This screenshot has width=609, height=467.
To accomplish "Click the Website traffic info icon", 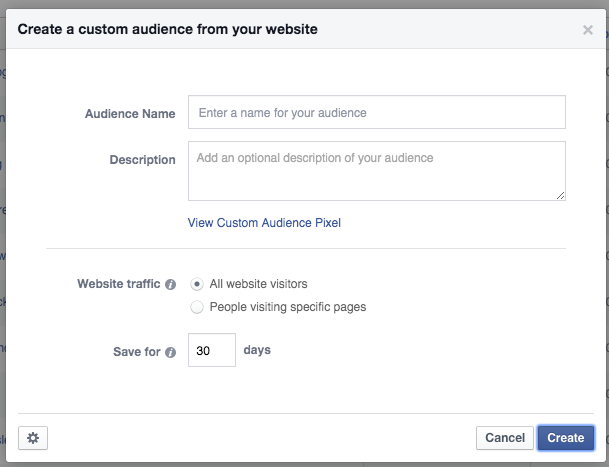I will pyautogui.click(x=171, y=284).
